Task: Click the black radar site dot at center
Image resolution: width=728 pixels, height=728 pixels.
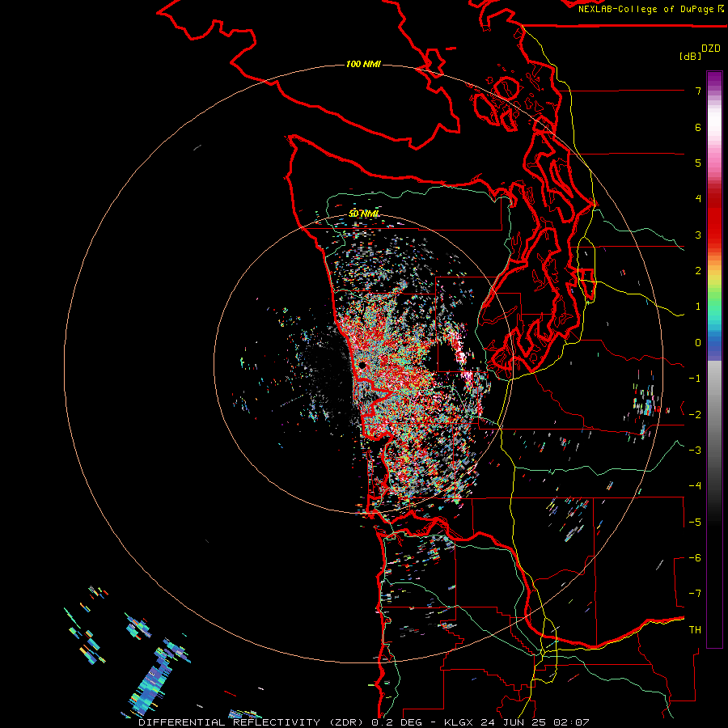Action: point(362,366)
